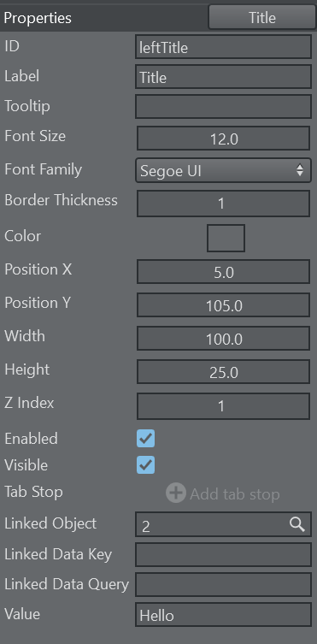
Task: Open the Color swatch picker
Action: click(x=226, y=238)
